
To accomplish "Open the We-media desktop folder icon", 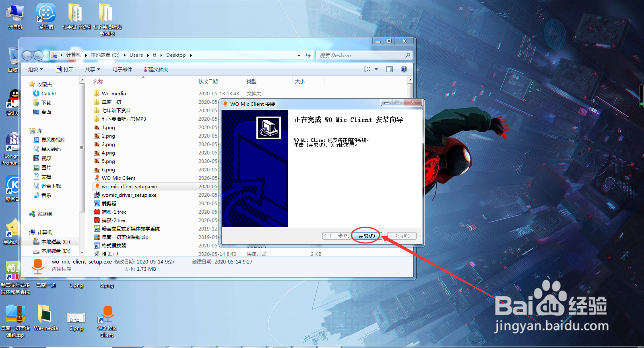I will point(46,318).
